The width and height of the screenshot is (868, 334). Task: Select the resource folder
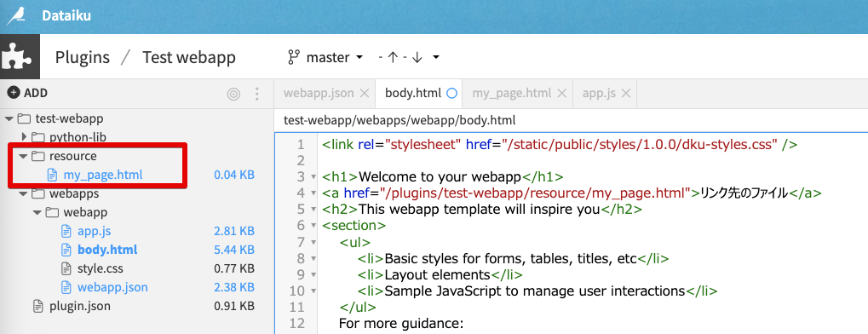[x=73, y=156]
